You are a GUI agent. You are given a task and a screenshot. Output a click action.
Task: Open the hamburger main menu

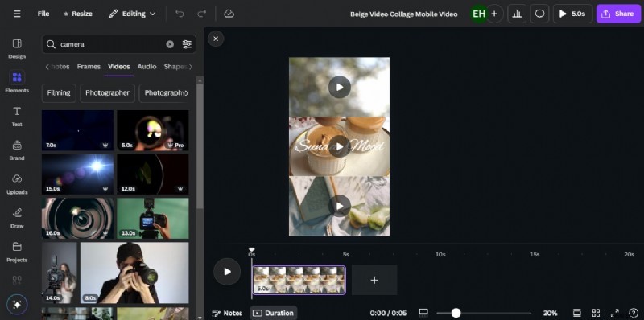point(17,14)
